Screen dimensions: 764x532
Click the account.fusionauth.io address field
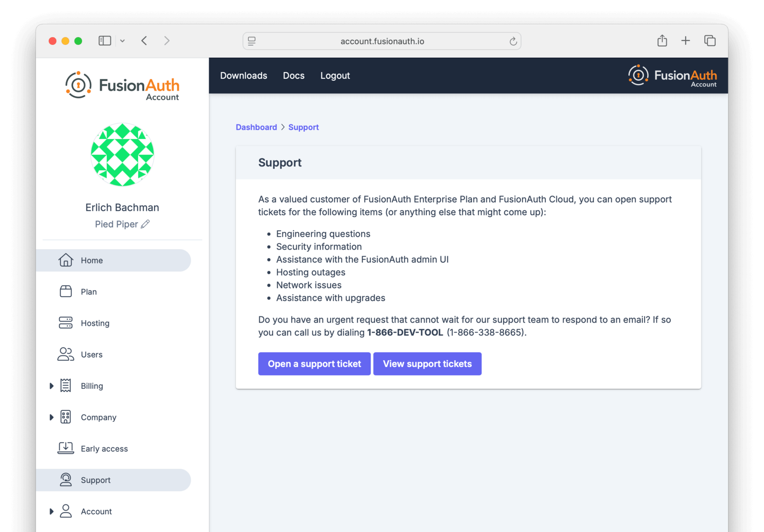(382, 42)
